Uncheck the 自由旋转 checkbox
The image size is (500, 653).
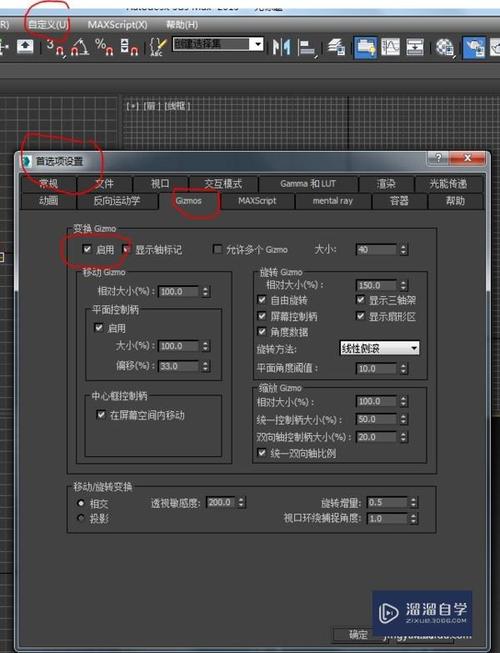point(262,299)
